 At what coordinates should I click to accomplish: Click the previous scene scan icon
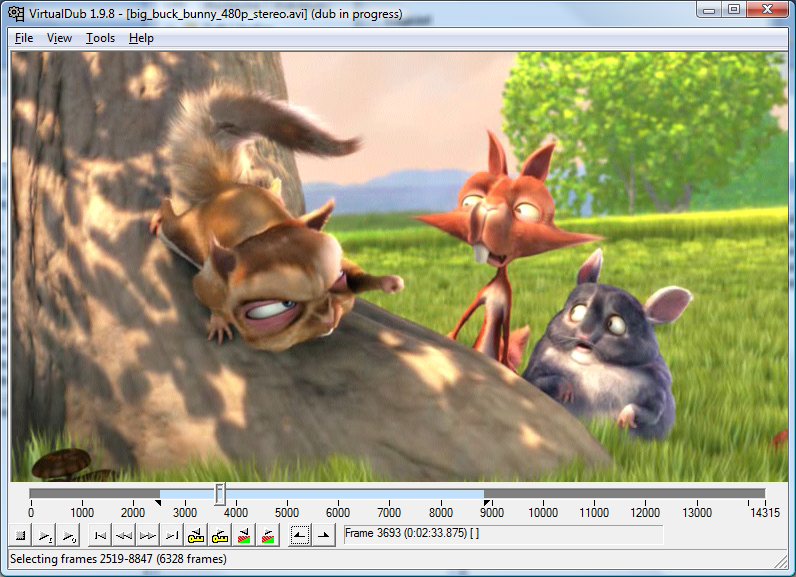[x=244, y=535]
